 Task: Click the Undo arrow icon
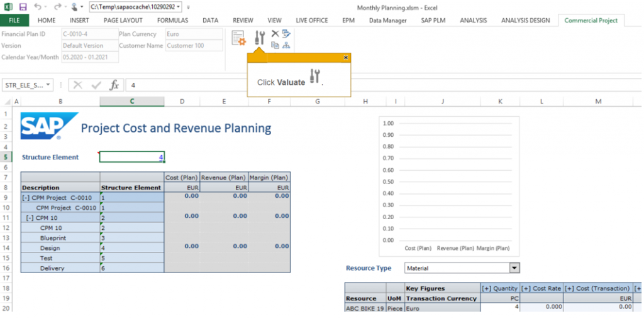pyautogui.click(x=37, y=6)
